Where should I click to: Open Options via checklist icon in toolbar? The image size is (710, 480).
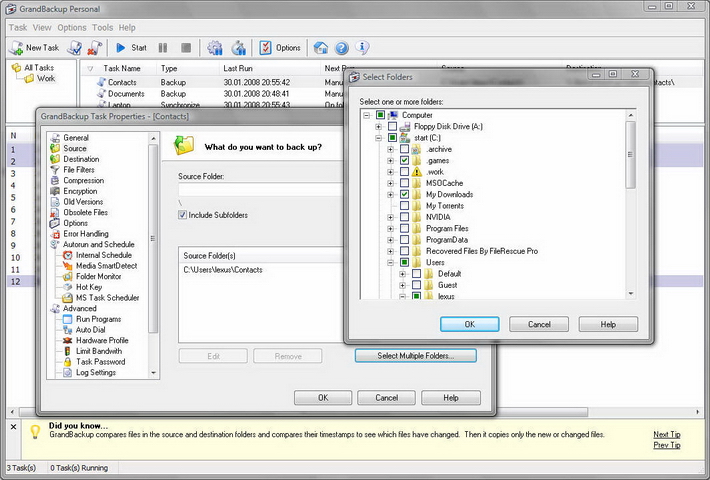[x=279, y=48]
